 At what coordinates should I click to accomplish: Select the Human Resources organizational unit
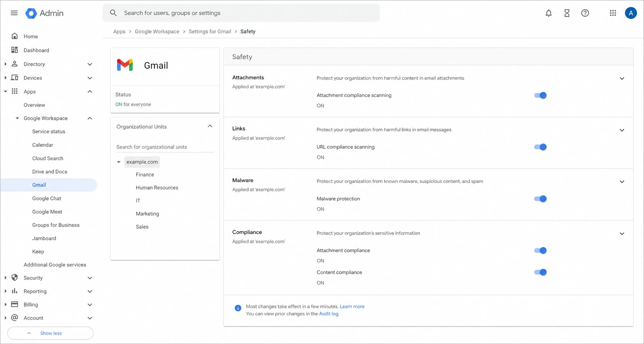click(157, 188)
